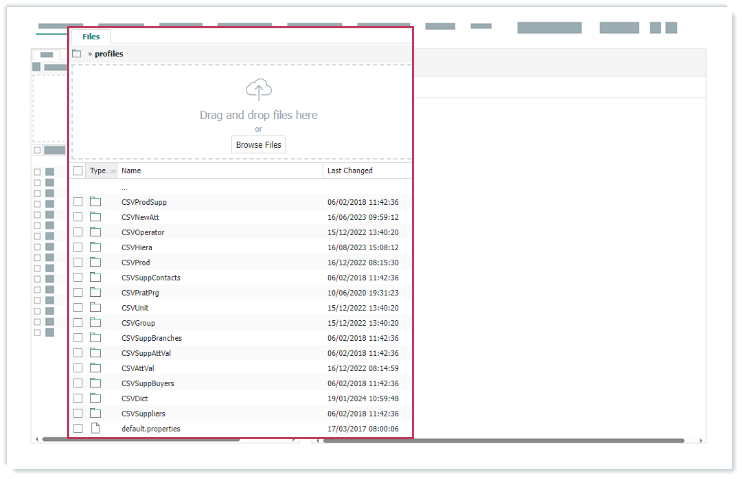This screenshot has width=742, height=479.
Task: Navigate to the profiles breadcrumb link
Action: (x=109, y=53)
